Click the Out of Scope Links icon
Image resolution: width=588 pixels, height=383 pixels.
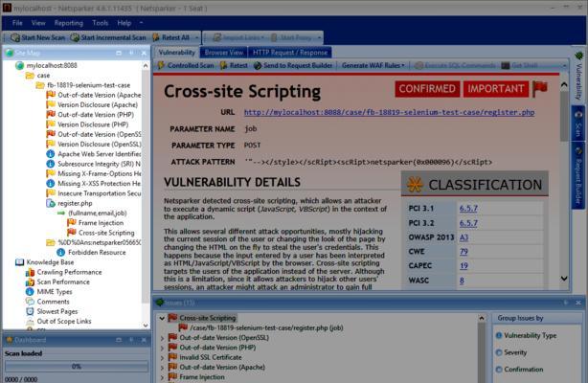[x=30, y=322]
